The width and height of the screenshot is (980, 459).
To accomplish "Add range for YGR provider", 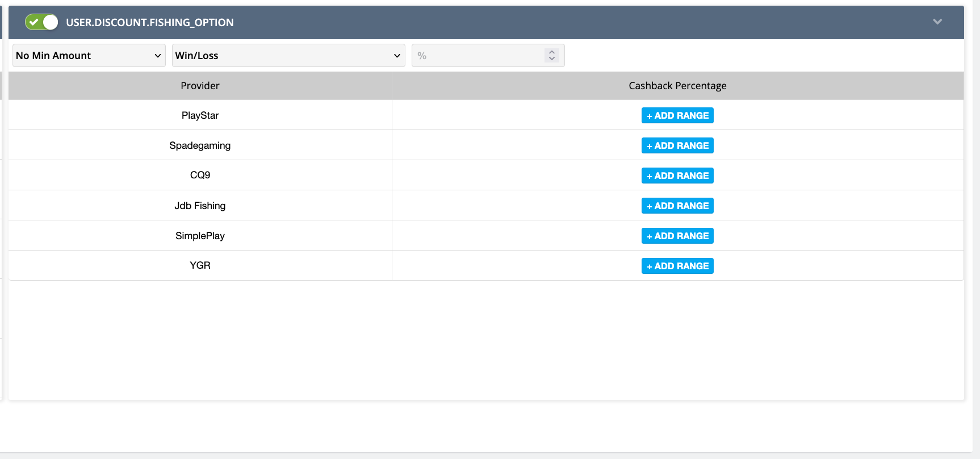I will pos(677,266).
